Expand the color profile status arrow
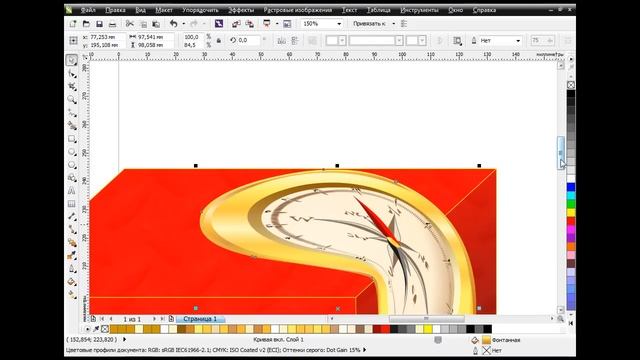The height and width of the screenshot is (360, 640). 364,349
